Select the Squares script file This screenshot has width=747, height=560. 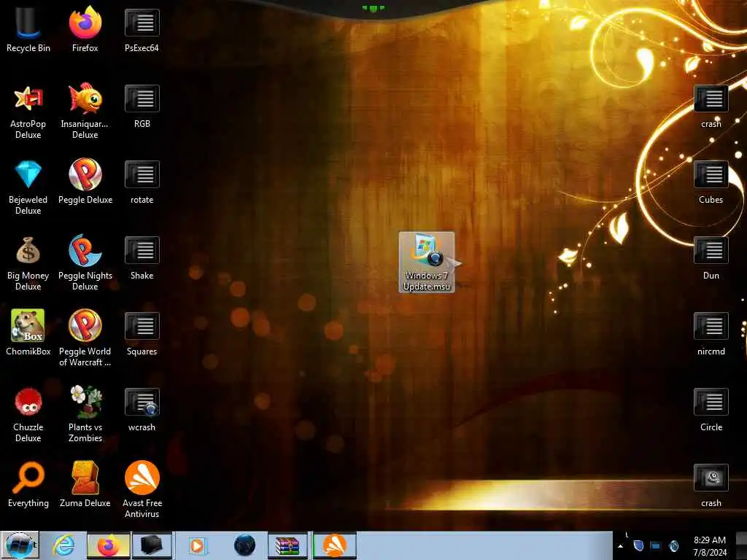point(142,332)
